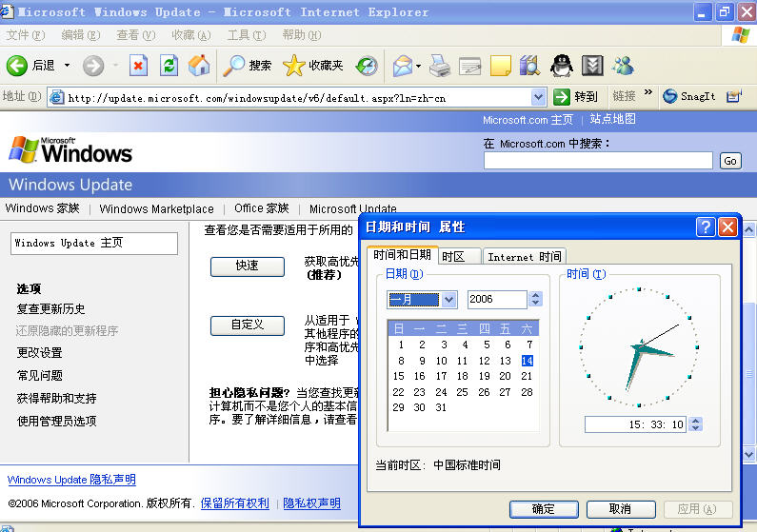Image resolution: width=757 pixels, height=532 pixels.
Task: Click the 自定义 custom update button
Action: [x=248, y=325]
